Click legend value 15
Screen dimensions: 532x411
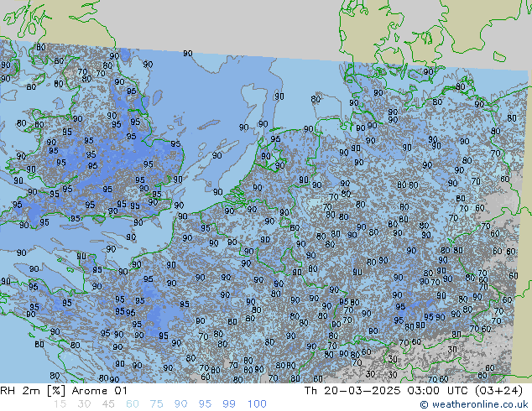60,404
